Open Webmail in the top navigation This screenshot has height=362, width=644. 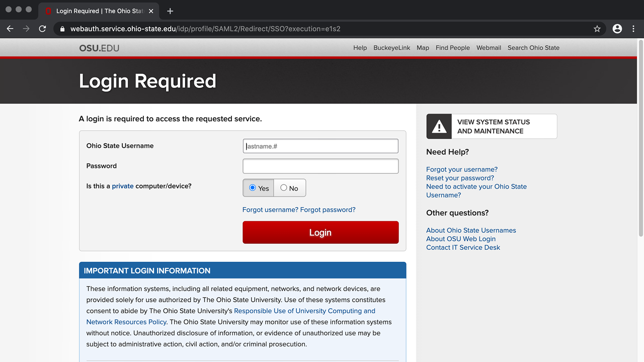click(x=489, y=48)
